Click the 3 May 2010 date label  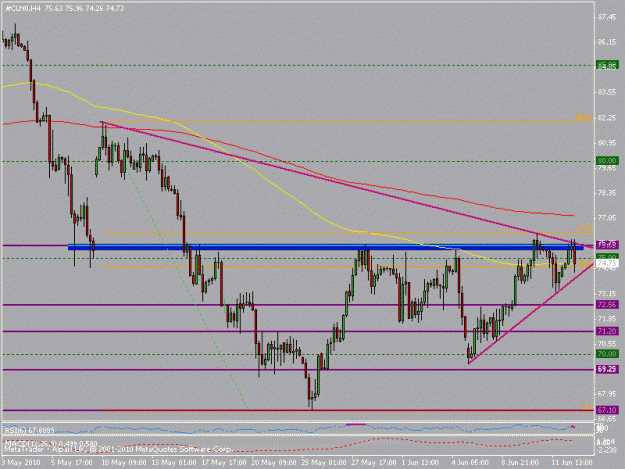coord(21,463)
